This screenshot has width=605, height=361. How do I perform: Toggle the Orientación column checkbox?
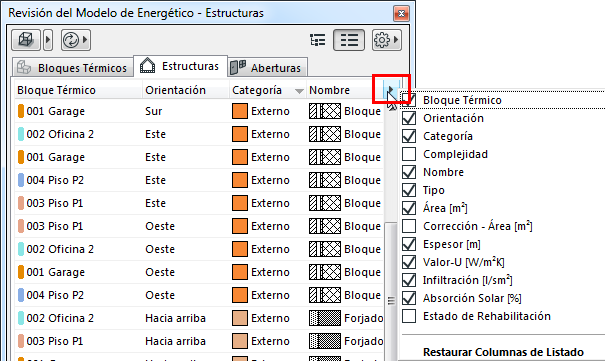[409, 118]
